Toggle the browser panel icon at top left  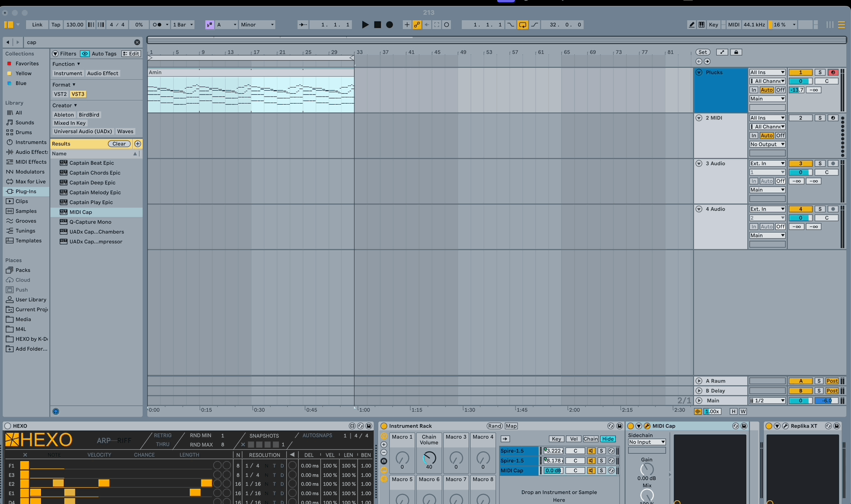[8, 25]
